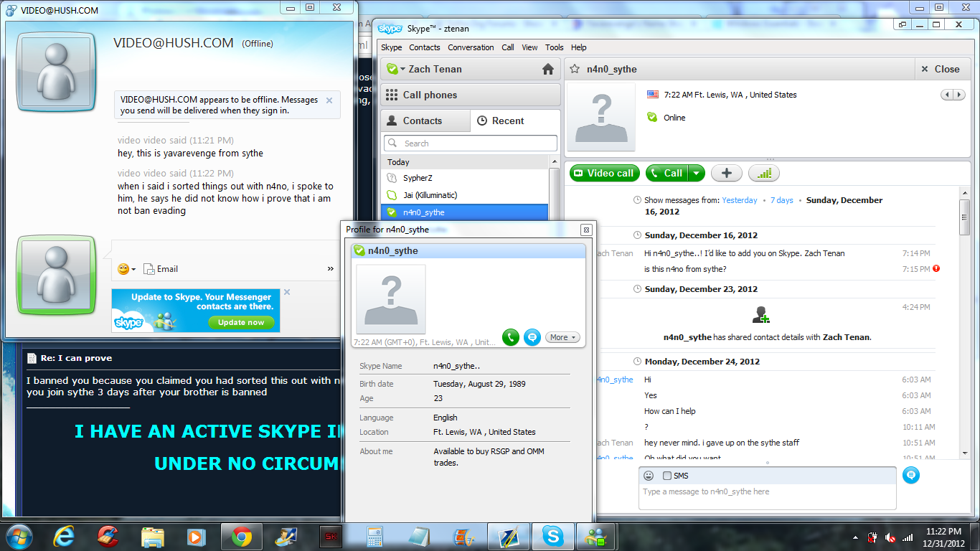Open the call quality signal bars button
This screenshot has width=980, height=551.
763,173
